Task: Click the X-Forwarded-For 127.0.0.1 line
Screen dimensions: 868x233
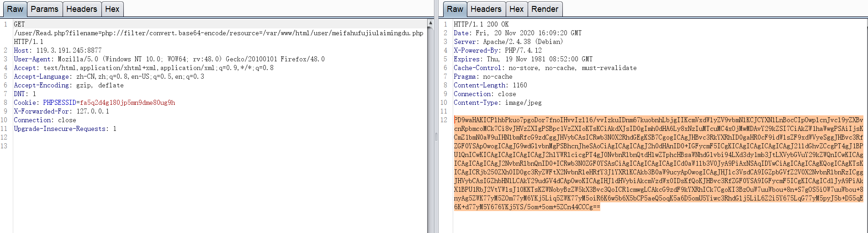Action: tap(61, 111)
